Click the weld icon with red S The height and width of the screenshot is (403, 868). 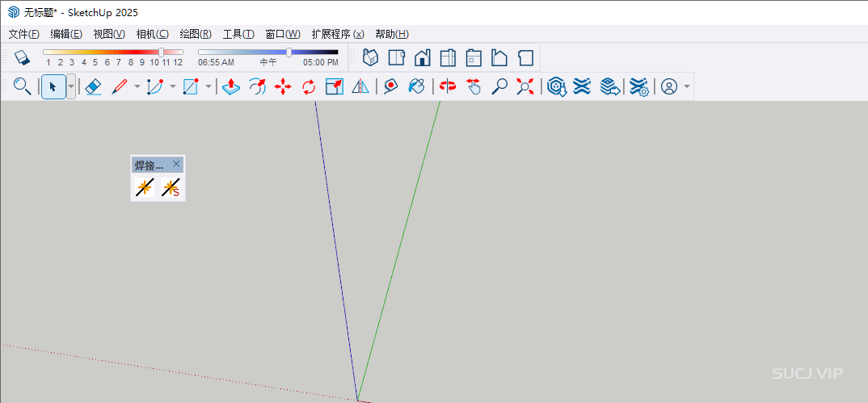[171, 187]
